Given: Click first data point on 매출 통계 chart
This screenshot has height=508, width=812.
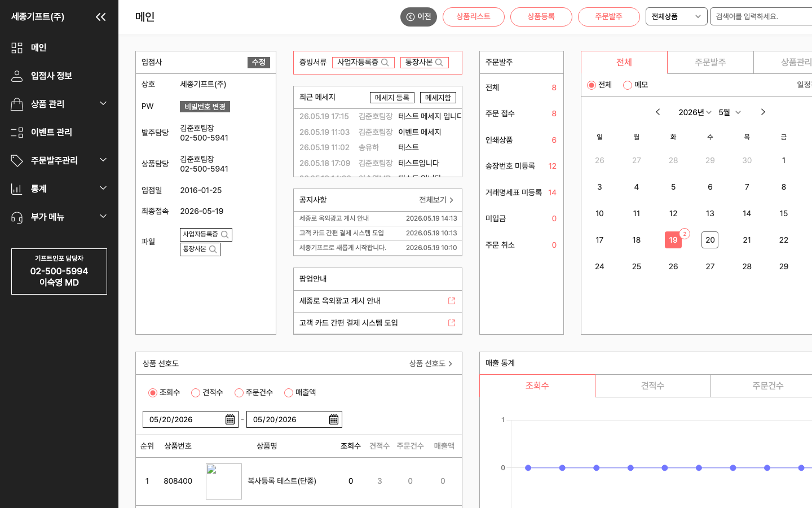Looking at the screenshot, I should click(x=528, y=468).
